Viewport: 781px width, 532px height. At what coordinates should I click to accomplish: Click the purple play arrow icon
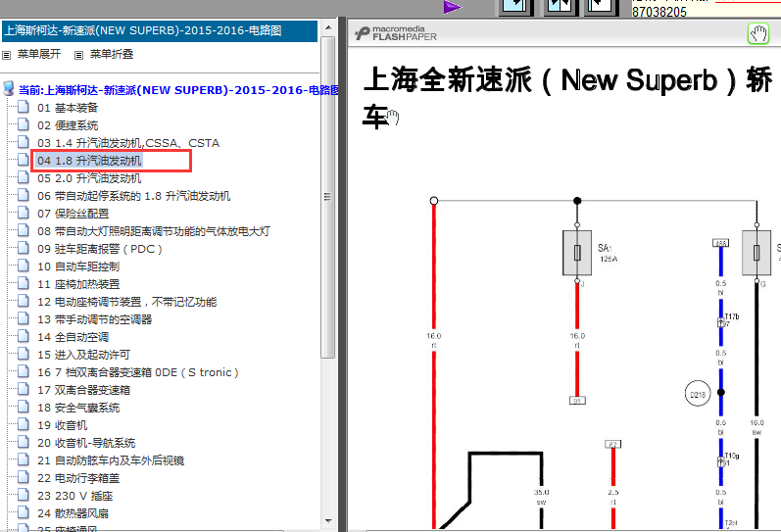(x=453, y=7)
